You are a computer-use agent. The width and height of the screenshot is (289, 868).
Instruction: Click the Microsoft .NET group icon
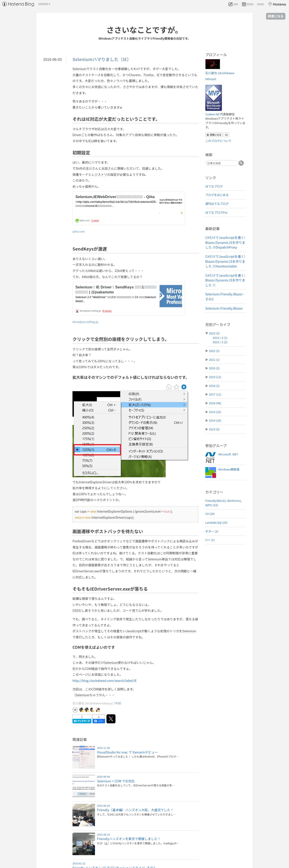tap(210, 458)
